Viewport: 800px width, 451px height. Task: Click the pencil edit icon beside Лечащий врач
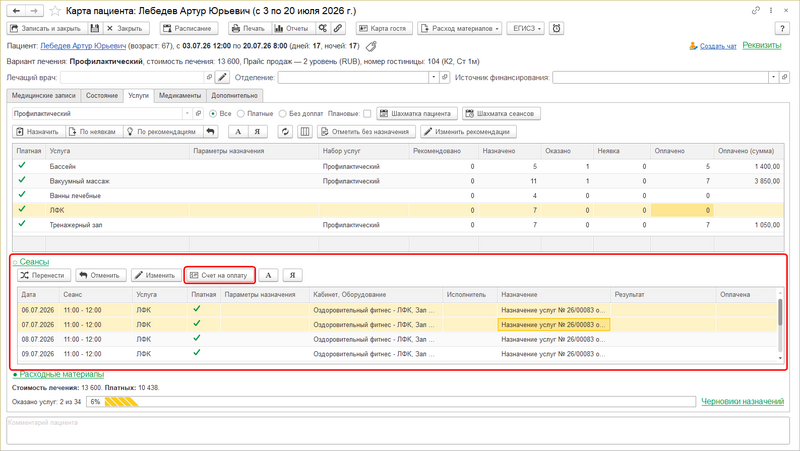[222, 78]
